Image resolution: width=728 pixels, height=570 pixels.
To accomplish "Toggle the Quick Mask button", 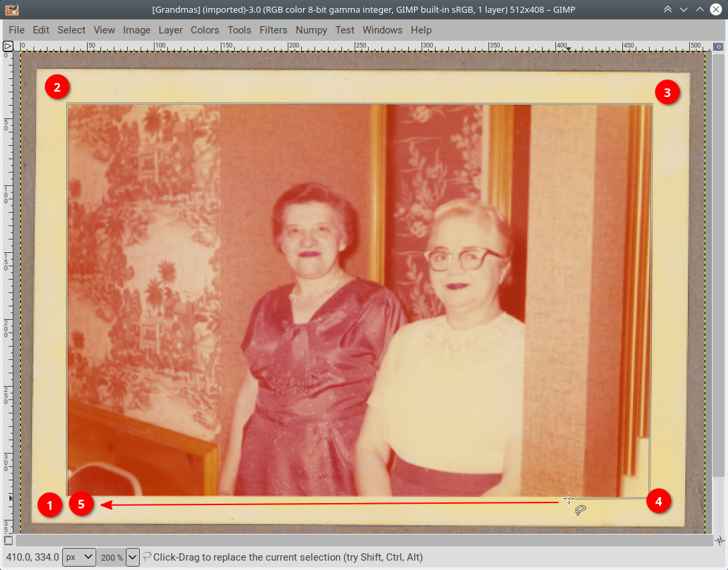I will [x=8, y=541].
